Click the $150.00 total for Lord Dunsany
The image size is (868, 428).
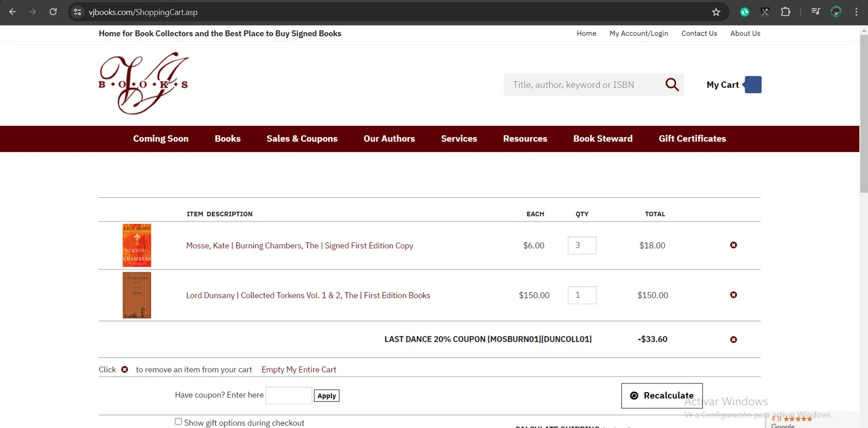[x=653, y=296]
